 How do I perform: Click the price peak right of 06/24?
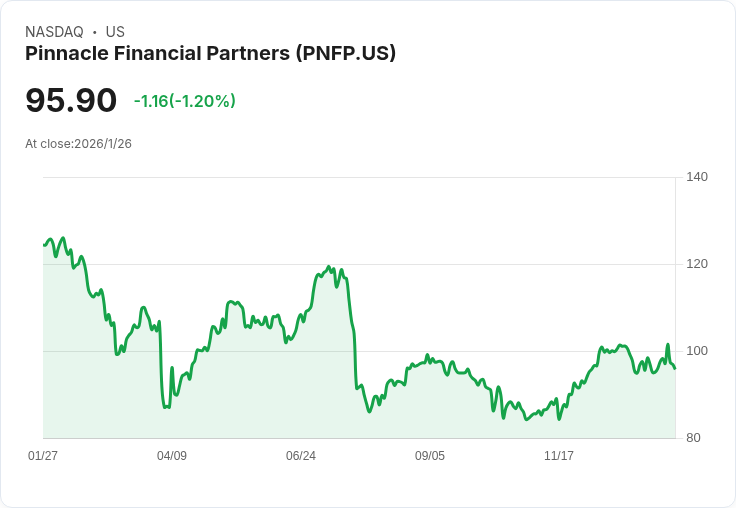click(x=330, y=267)
